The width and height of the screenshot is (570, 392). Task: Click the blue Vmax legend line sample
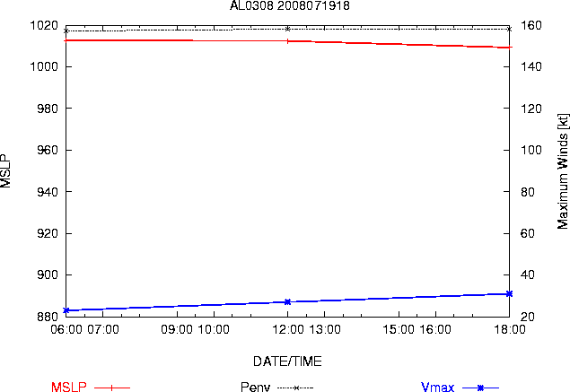(480, 388)
